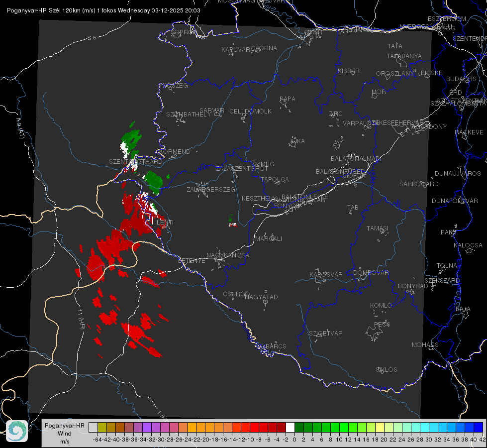487x448 pixels.
Task: Select the SARVAR city label
Action: [211, 110]
